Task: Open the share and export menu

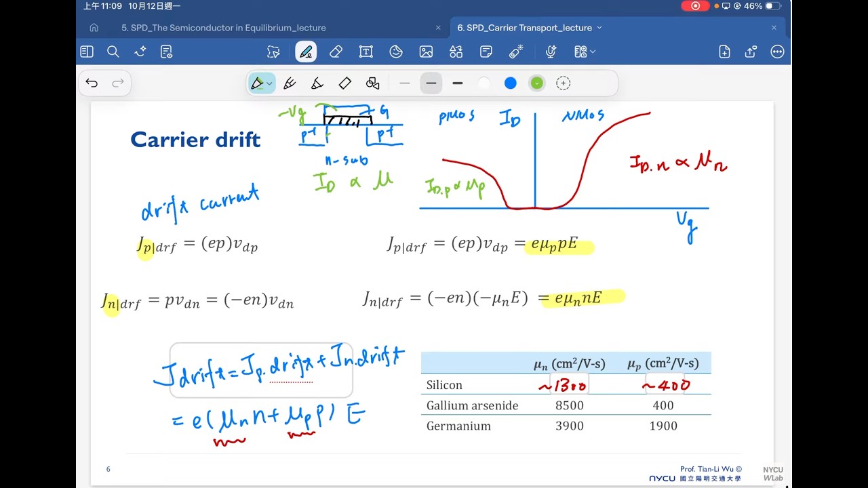Action: [x=751, y=52]
